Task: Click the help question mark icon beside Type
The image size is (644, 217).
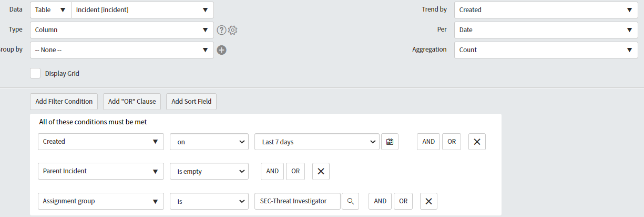Action: coord(221,30)
